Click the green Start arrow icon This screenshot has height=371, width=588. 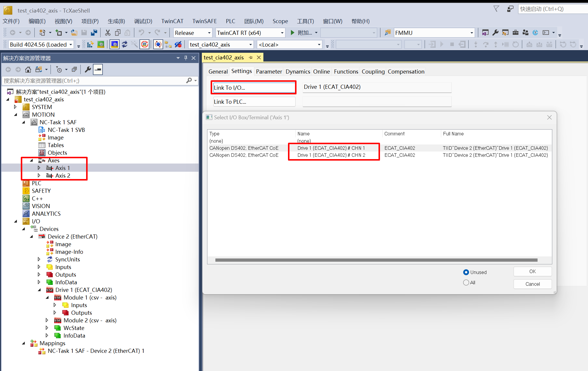pyautogui.click(x=292, y=33)
